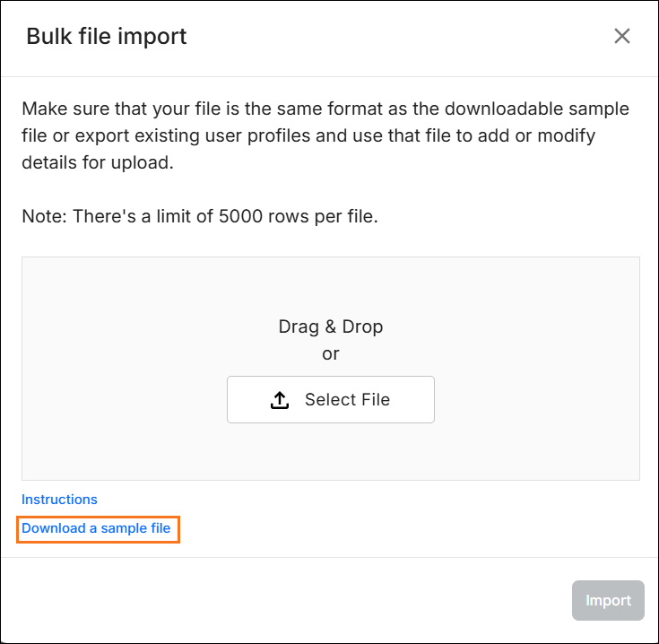This screenshot has height=644, width=659.
Task: Click the upload arrow icon
Action: coord(280,400)
